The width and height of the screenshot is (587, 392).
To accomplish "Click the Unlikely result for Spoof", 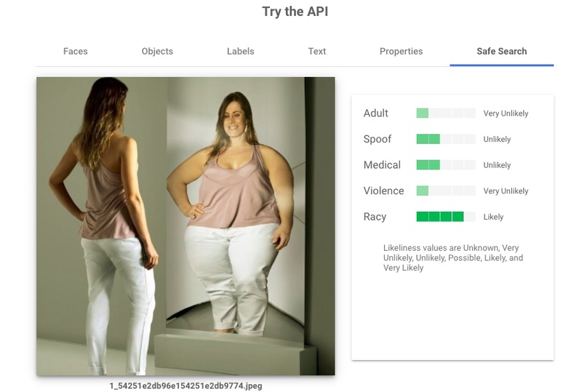I will point(497,140).
